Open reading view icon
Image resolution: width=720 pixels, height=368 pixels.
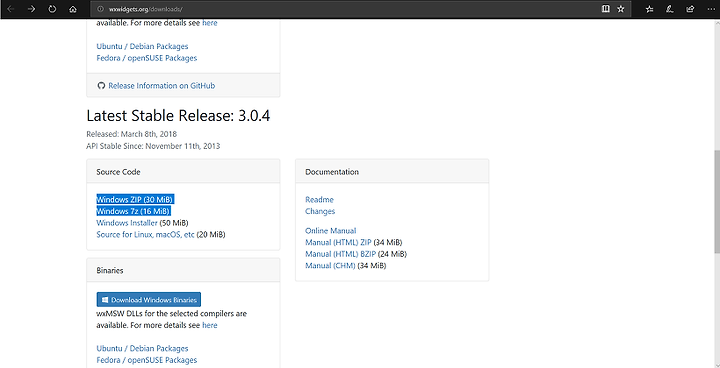point(606,9)
